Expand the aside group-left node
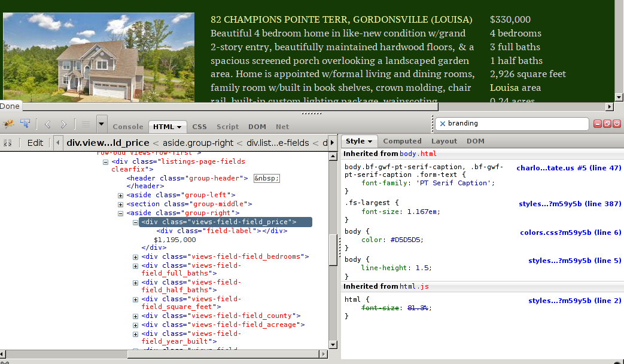 coord(120,195)
